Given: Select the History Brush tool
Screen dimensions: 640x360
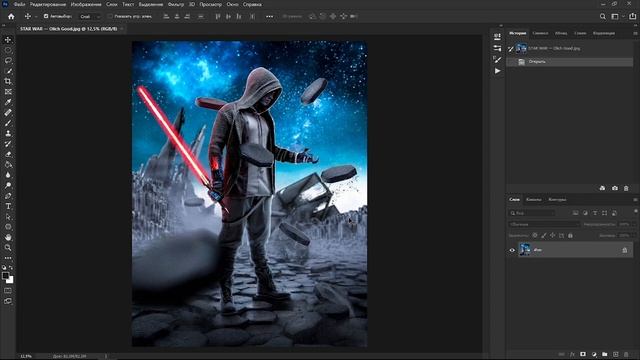Looking at the screenshot, I should coord(8,144).
